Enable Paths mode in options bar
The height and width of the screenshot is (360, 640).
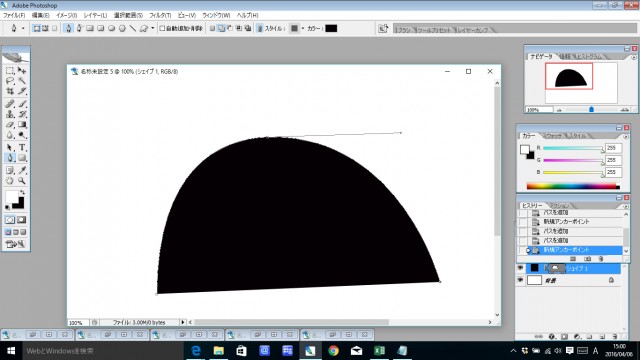click(45, 28)
